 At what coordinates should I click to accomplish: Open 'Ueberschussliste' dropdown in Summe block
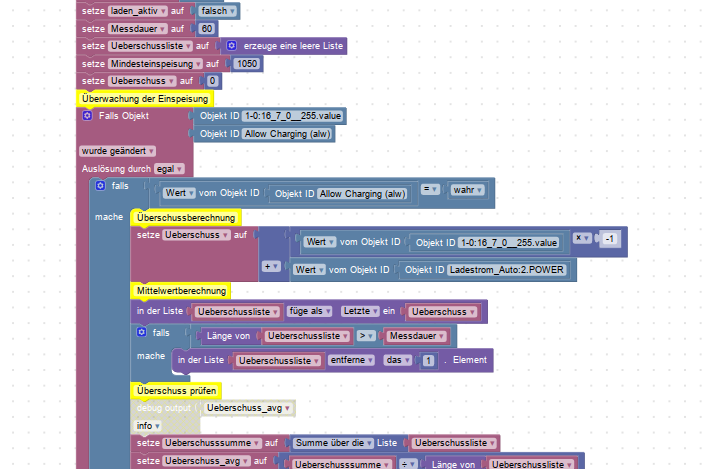click(x=455, y=443)
